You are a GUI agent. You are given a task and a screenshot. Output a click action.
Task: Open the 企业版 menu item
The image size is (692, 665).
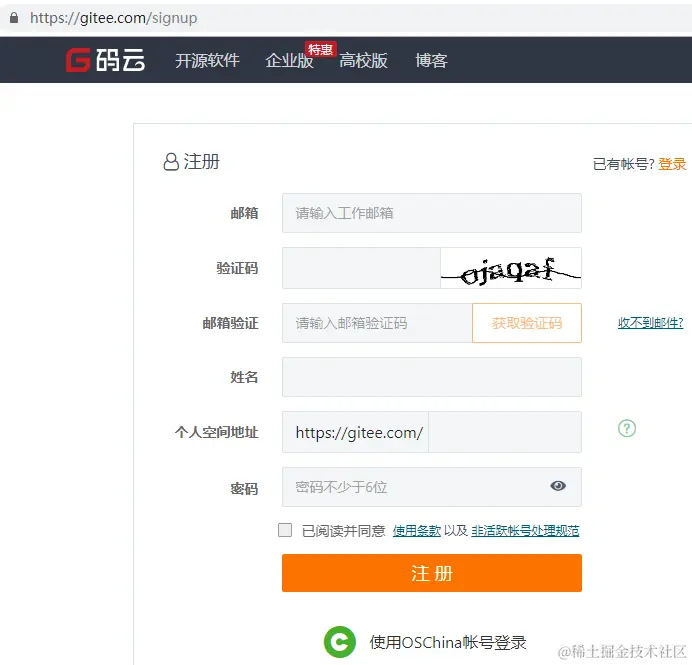click(289, 60)
